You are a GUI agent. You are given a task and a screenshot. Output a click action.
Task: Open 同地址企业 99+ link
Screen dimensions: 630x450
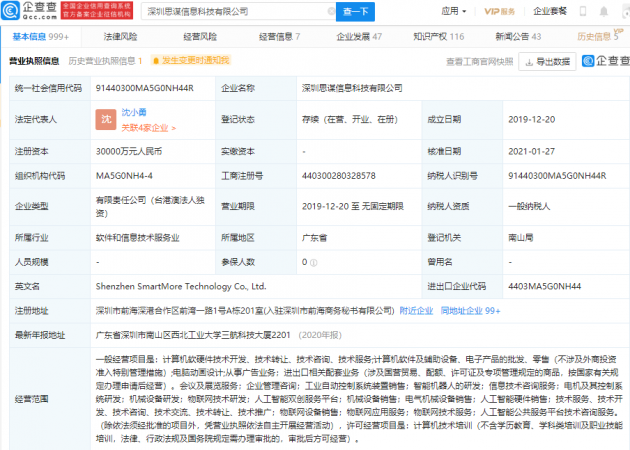coord(470,311)
